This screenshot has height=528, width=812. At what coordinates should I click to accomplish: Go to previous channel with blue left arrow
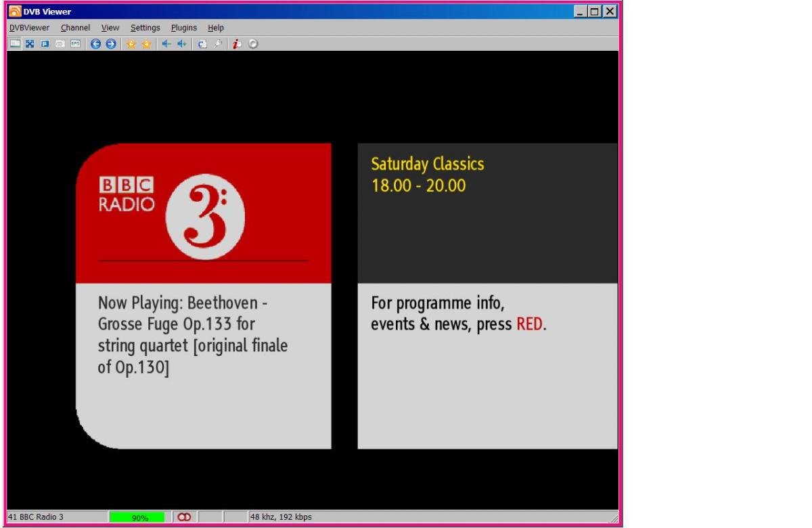click(x=95, y=44)
